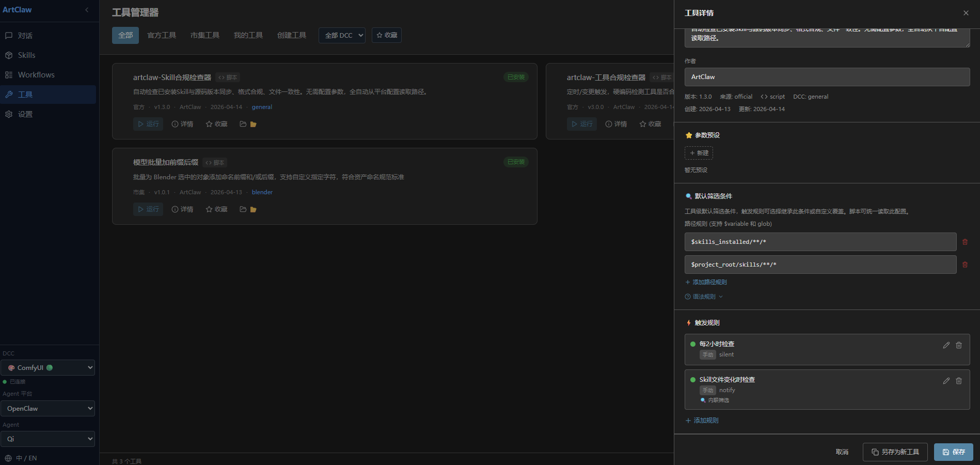Open the Skills page in sidebar
The image size is (980, 465).
[48, 55]
